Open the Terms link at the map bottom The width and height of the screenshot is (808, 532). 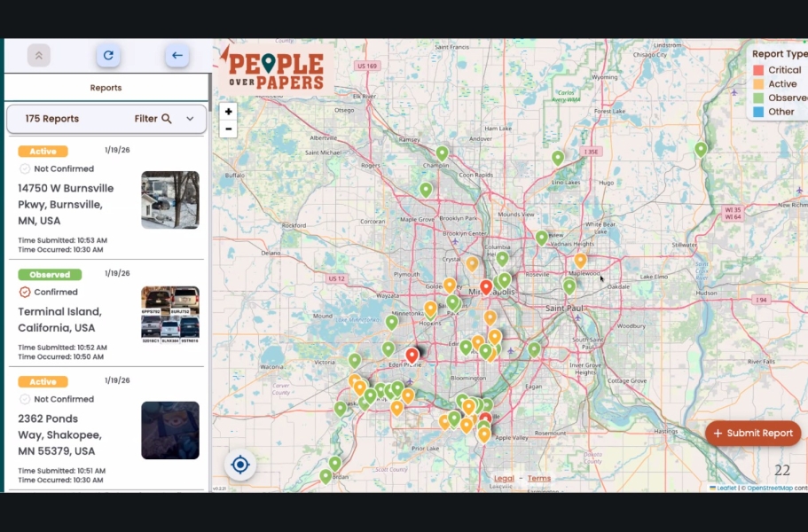point(539,477)
